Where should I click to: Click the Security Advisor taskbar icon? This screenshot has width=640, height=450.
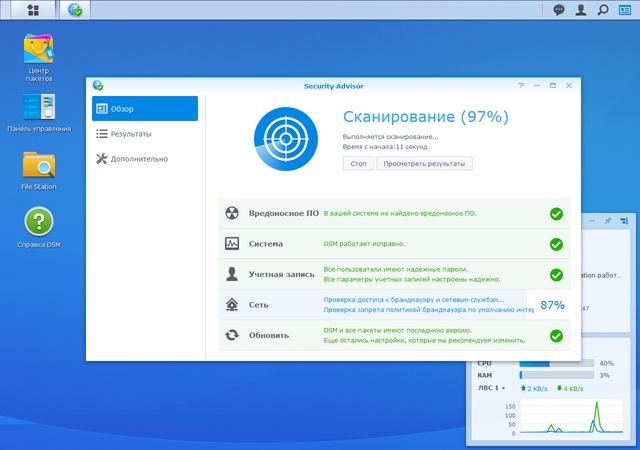75,10
